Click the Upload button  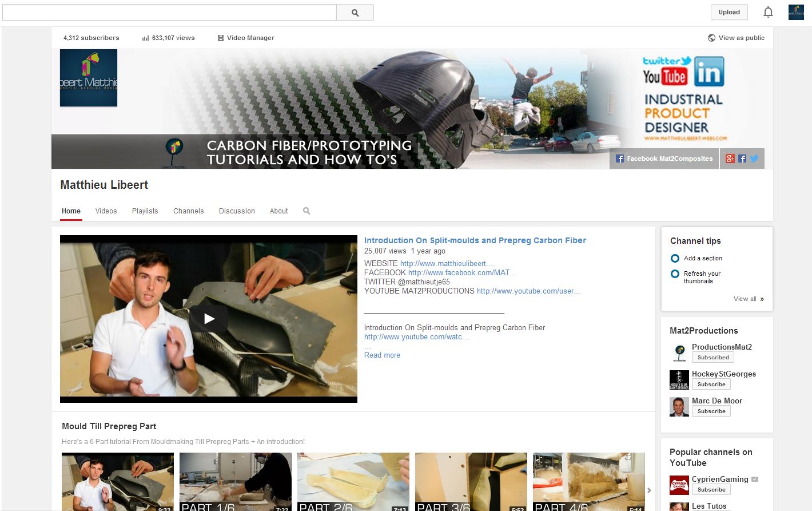tap(729, 11)
